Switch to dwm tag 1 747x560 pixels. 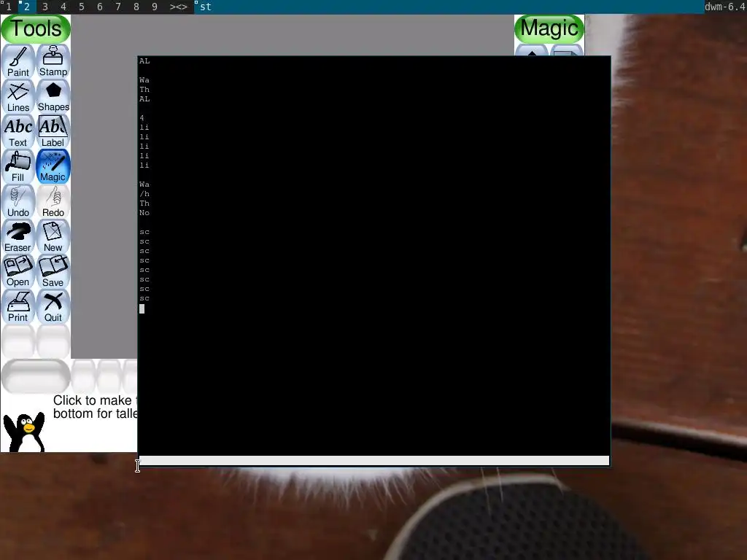tap(9, 7)
